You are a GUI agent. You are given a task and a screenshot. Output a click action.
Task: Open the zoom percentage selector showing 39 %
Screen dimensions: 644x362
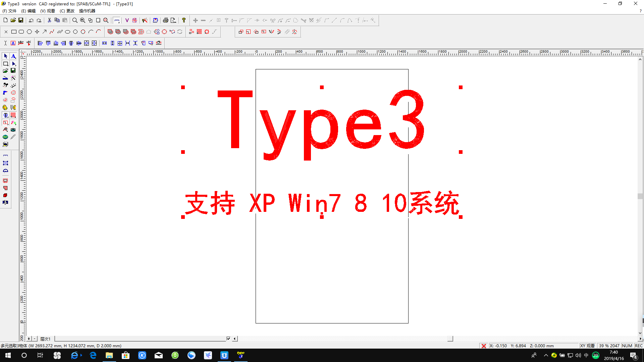click(x=609, y=346)
